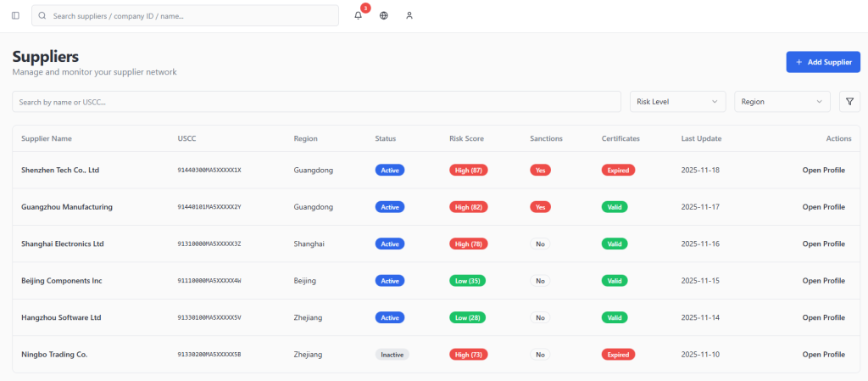Open Profile for Beijing Components Inc
The image size is (868, 381).
coord(823,281)
